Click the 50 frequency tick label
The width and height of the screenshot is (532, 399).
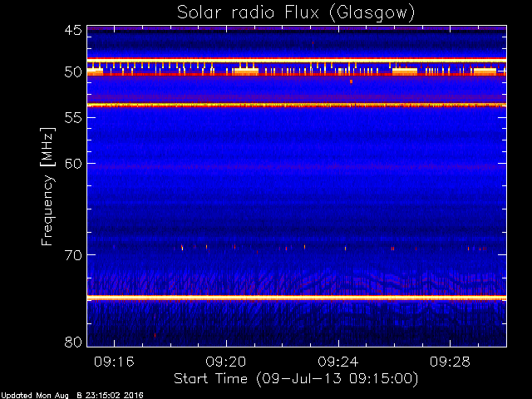point(73,72)
